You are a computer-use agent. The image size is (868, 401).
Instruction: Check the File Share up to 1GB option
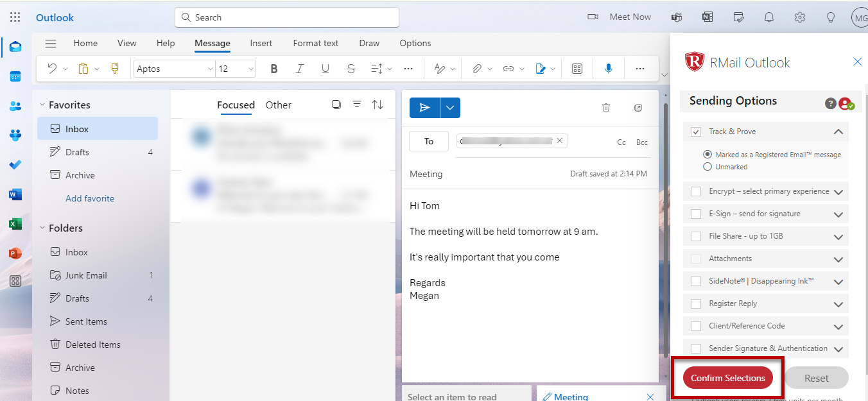click(696, 236)
